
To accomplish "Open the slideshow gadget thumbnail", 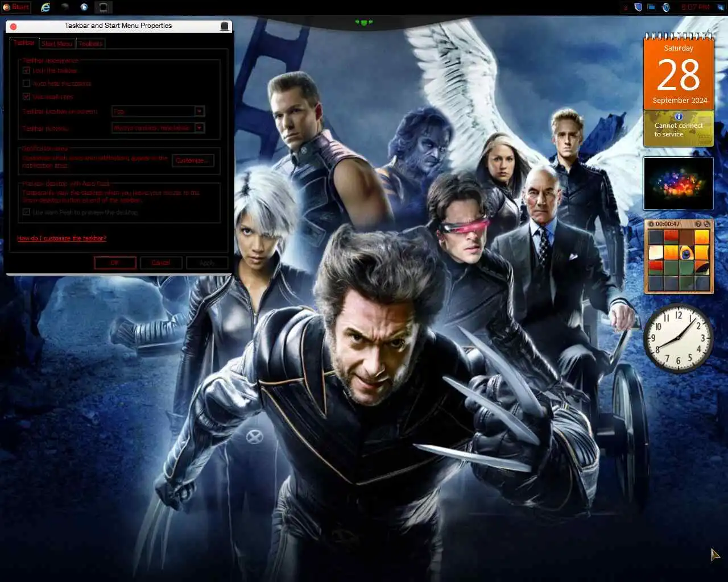I will pyautogui.click(x=679, y=184).
